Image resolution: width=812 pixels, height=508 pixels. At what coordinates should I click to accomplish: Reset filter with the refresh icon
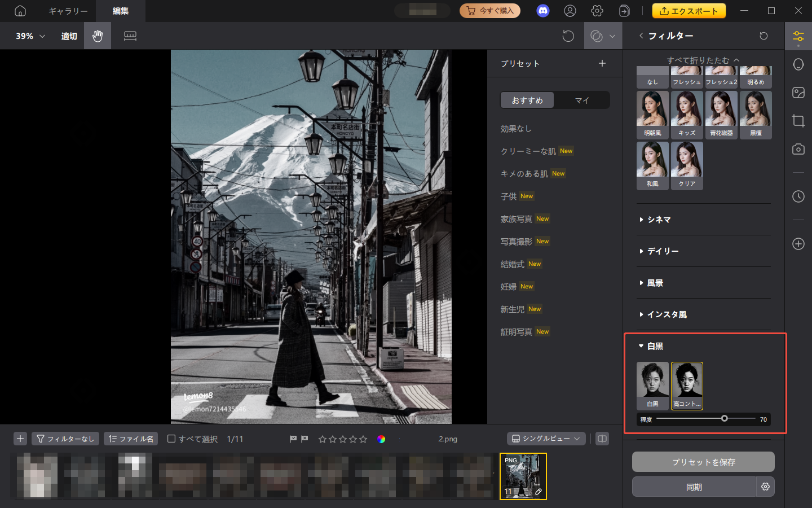pyautogui.click(x=764, y=36)
